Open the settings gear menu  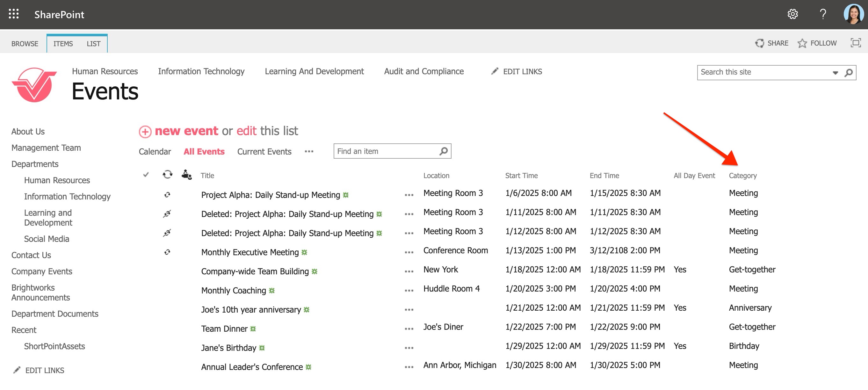click(792, 14)
